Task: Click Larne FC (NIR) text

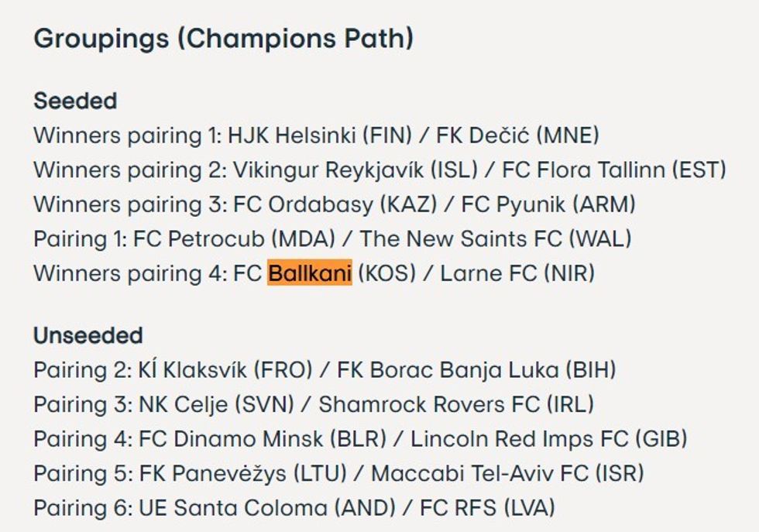Action: point(517,273)
